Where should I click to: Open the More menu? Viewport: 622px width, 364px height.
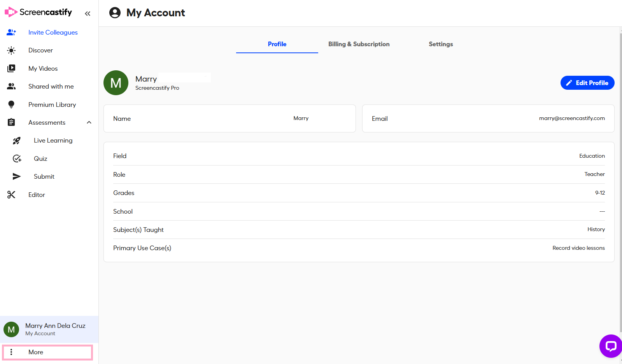tap(47, 352)
